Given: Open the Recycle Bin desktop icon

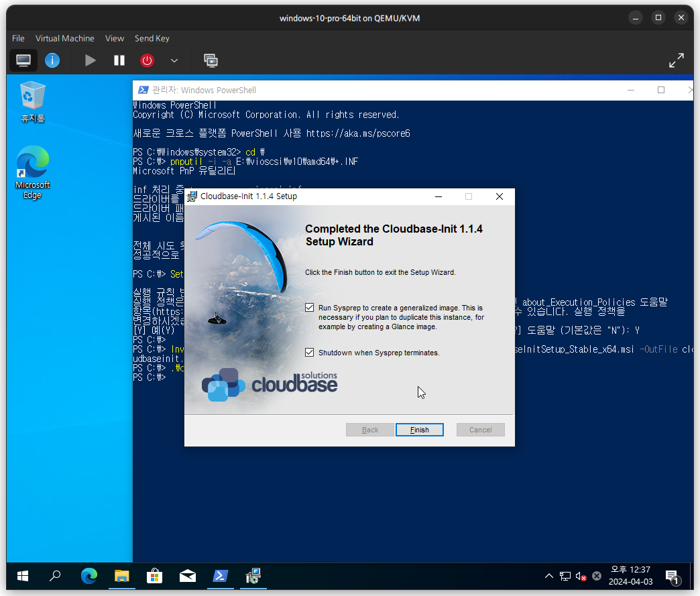Looking at the screenshot, I should coord(33,102).
